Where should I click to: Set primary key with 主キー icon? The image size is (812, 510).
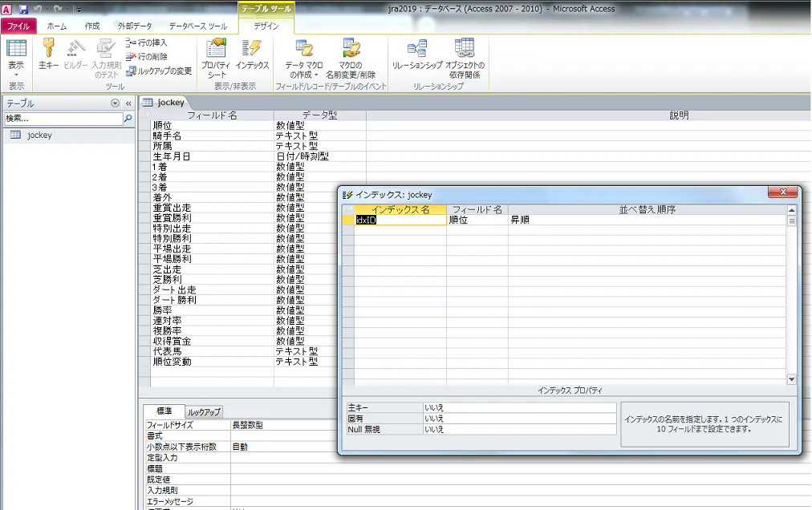point(48,54)
